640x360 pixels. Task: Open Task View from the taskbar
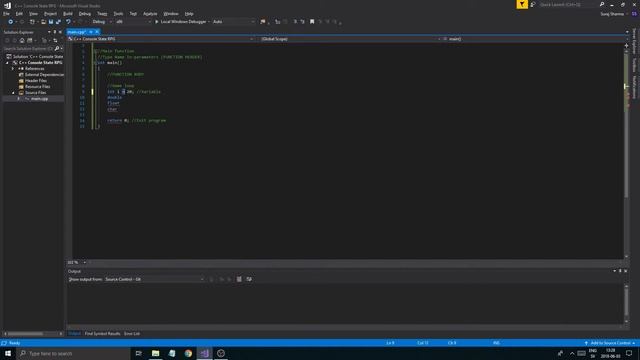[x=138, y=353]
